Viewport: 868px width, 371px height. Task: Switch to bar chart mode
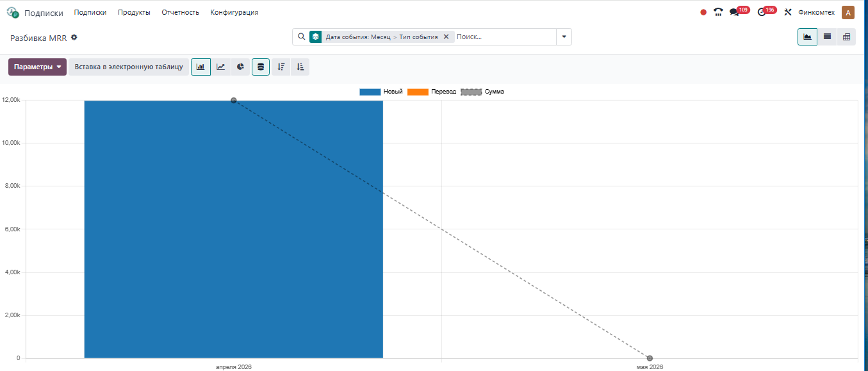pyautogui.click(x=201, y=67)
